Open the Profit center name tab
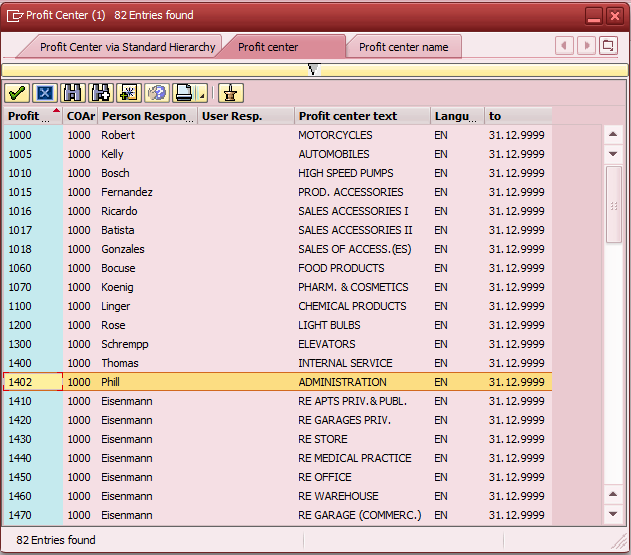The image size is (631, 555). coord(404,47)
